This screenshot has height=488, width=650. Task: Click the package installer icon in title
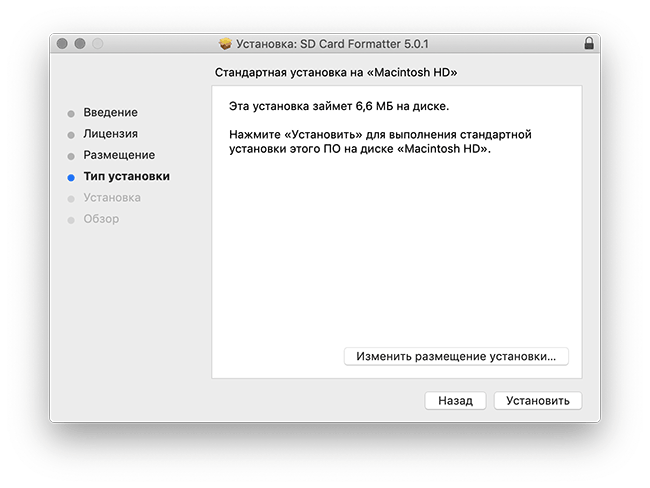[x=226, y=44]
